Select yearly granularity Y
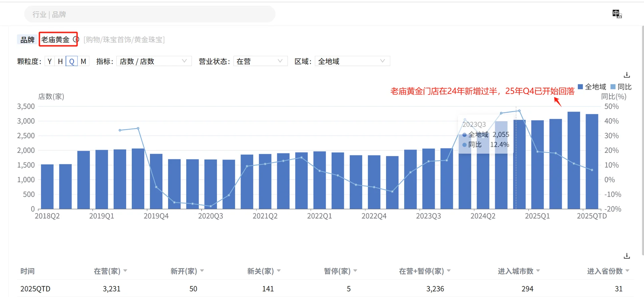Screen dimensions: 644x297 click(50, 61)
